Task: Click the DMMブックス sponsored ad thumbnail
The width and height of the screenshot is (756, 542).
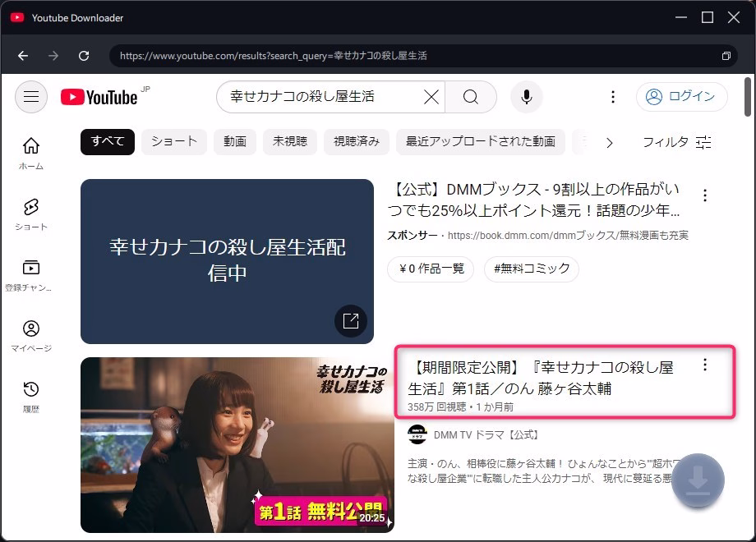Action: [227, 261]
